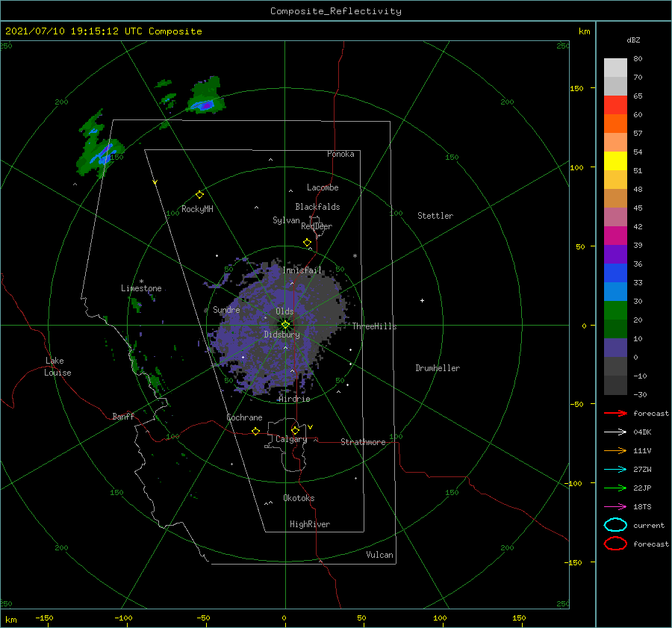This screenshot has width=672, height=628.
Task: Click the green 22JP arrow legend icon
Action: click(615, 488)
